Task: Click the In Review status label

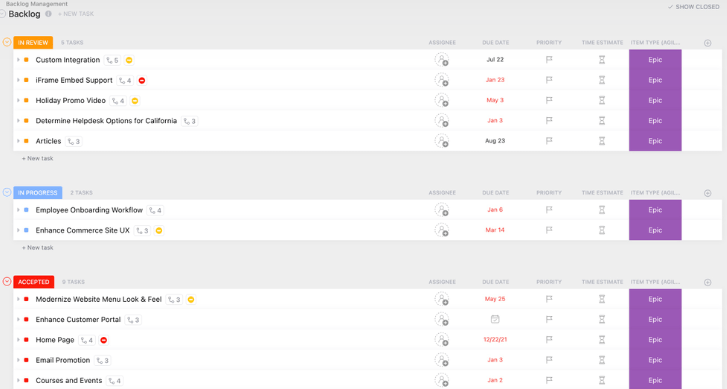Action: pyautogui.click(x=33, y=43)
